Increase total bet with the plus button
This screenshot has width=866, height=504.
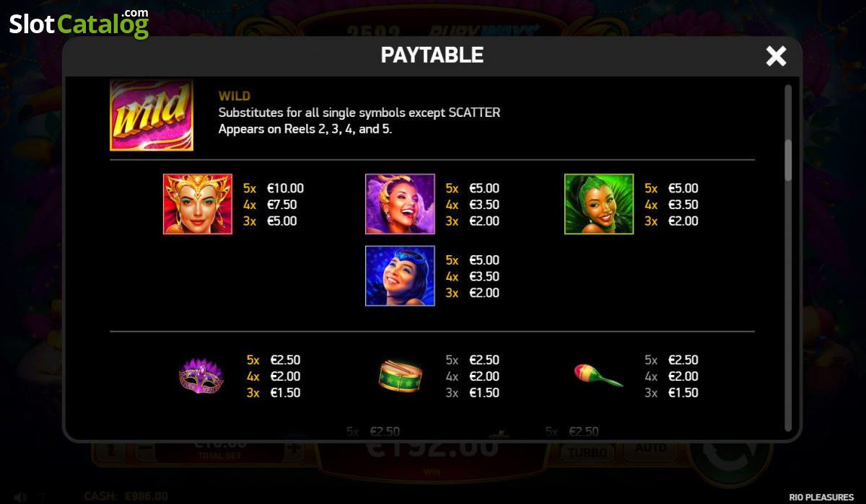click(294, 448)
